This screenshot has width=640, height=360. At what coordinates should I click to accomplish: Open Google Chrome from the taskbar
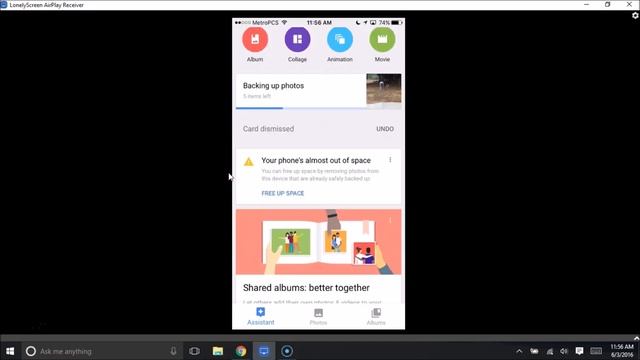[241, 351]
